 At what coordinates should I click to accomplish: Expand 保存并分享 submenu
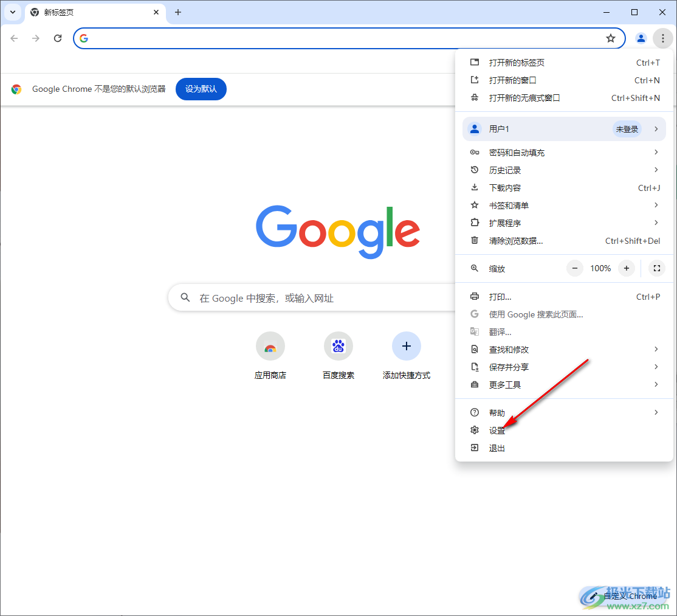[565, 367]
